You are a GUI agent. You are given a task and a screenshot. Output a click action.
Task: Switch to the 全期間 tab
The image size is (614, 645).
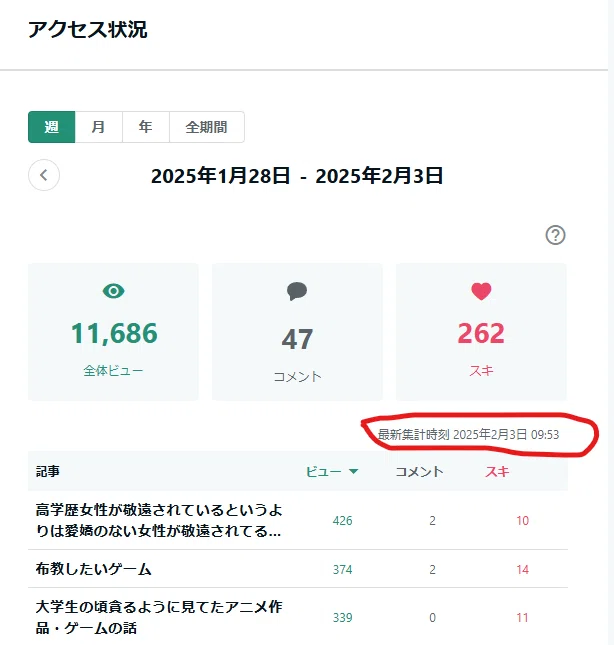click(x=207, y=127)
